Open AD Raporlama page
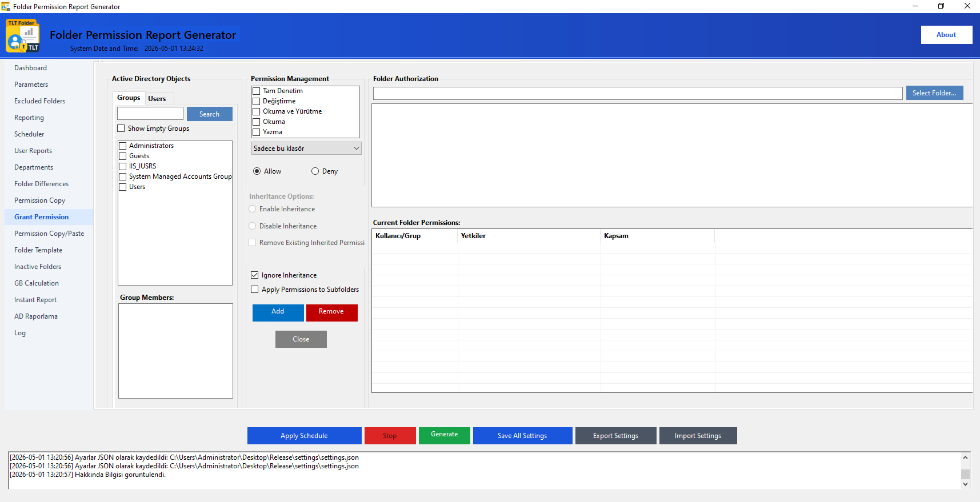 point(36,316)
